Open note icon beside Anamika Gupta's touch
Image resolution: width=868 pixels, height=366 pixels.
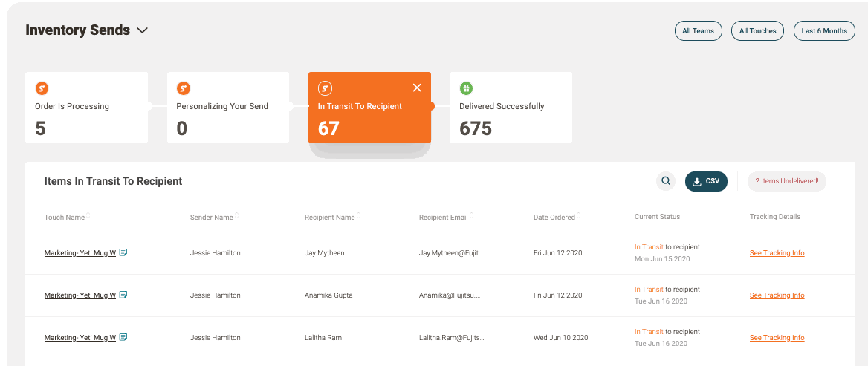[123, 295]
